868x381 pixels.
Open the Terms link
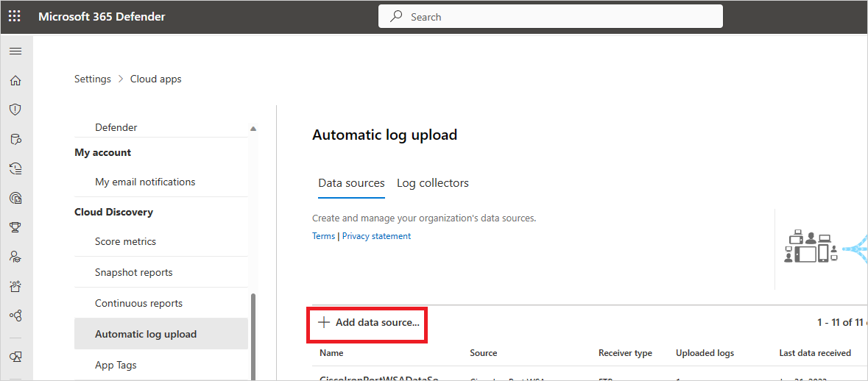[x=323, y=236]
